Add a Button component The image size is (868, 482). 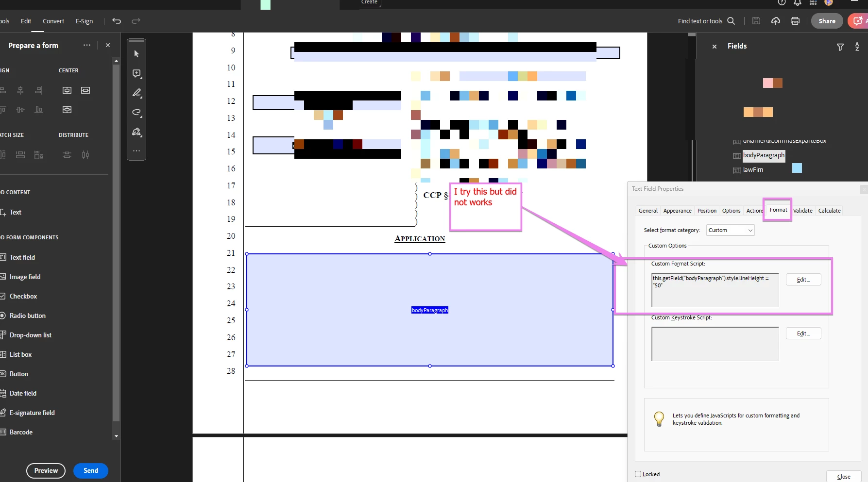[15, 374]
